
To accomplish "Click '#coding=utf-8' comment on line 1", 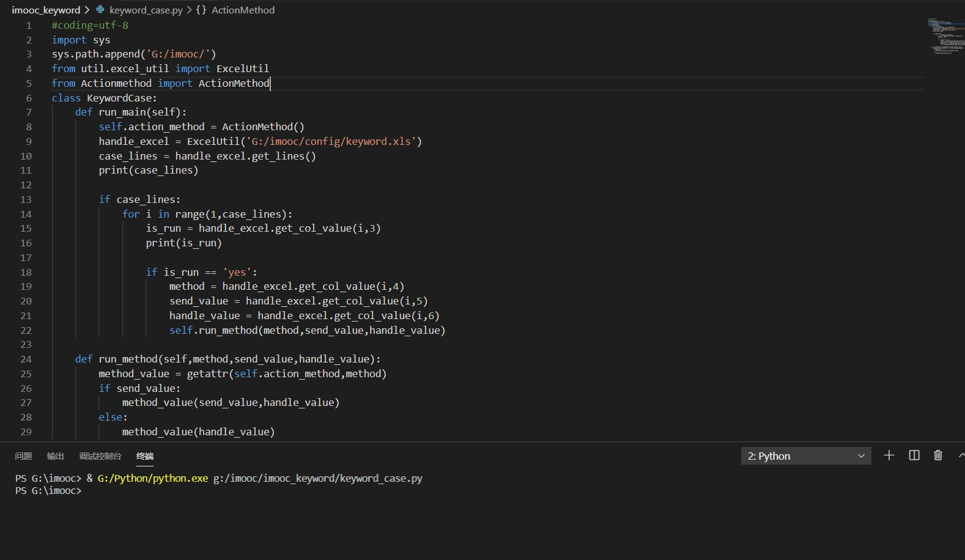I will [90, 25].
